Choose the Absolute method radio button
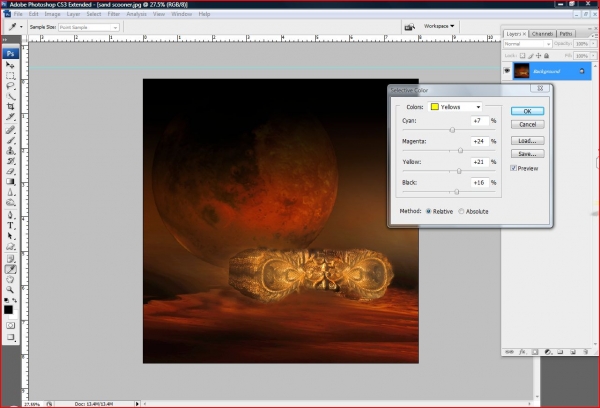 pos(461,211)
